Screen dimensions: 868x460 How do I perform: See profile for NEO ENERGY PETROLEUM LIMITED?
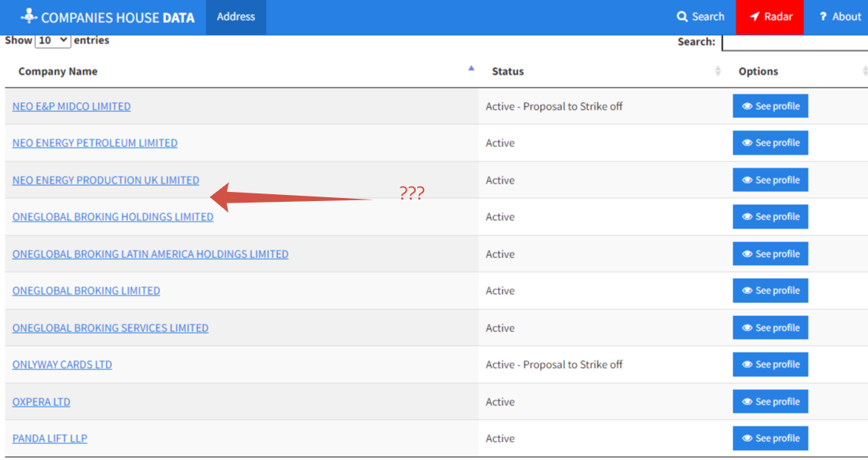coord(770,143)
